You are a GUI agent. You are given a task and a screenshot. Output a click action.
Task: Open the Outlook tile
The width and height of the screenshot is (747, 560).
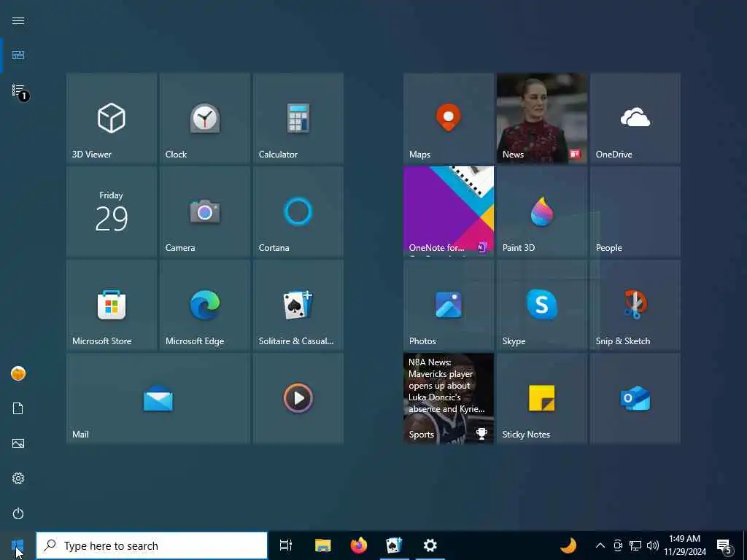coord(635,398)
